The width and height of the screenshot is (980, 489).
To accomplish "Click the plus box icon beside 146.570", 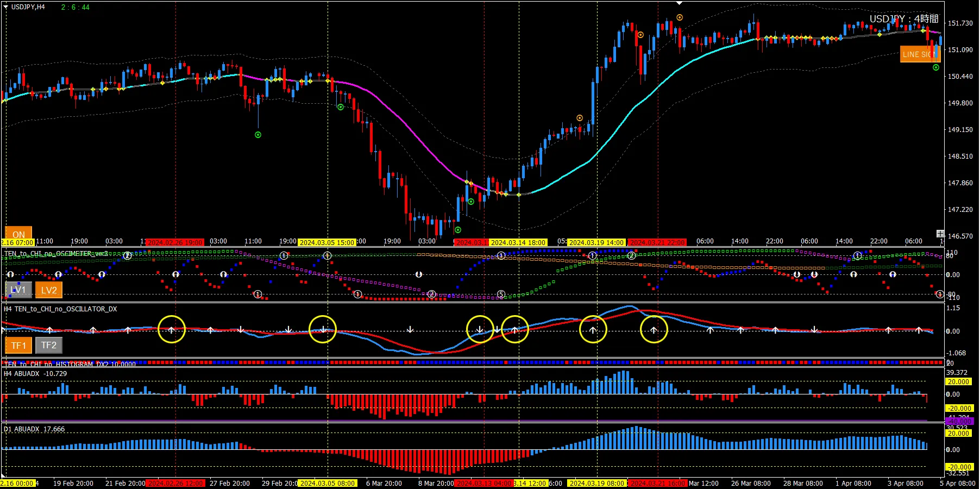I will tap(940, 234).
